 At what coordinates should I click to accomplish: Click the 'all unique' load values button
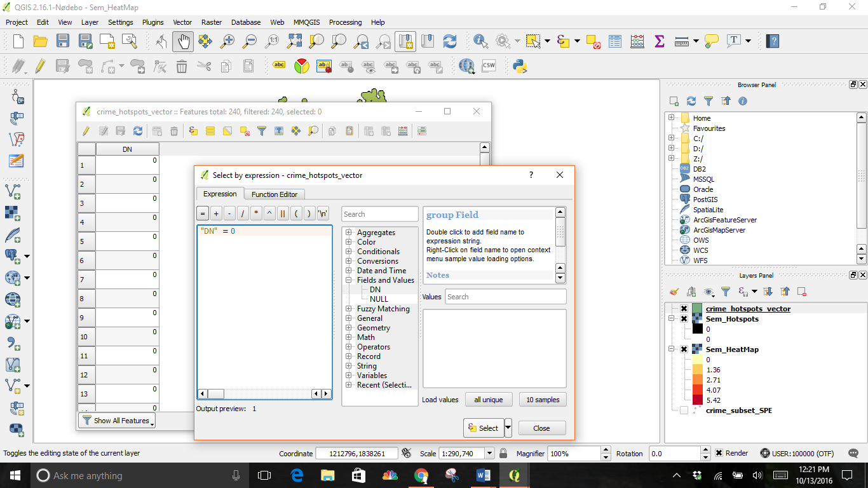click(488, 400)
